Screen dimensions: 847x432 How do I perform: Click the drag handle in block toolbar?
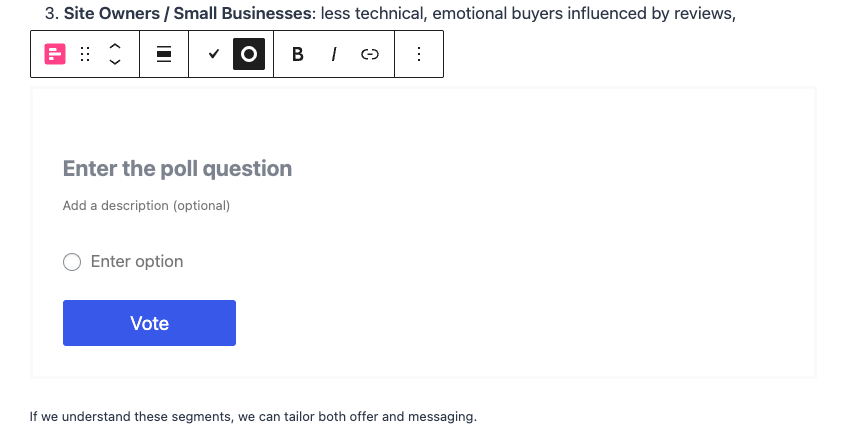click(x=85, y=55)
